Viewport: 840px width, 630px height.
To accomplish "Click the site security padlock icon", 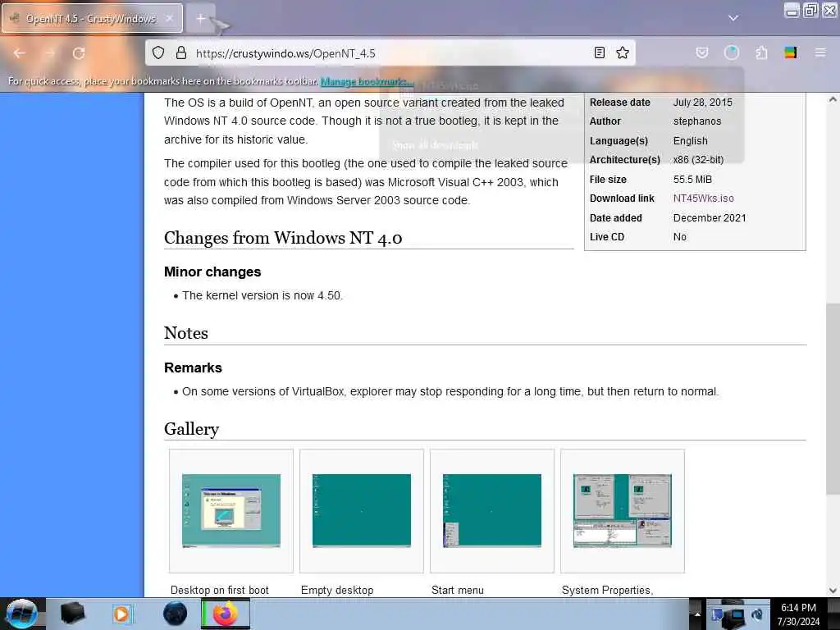I will tap(181, 52).
